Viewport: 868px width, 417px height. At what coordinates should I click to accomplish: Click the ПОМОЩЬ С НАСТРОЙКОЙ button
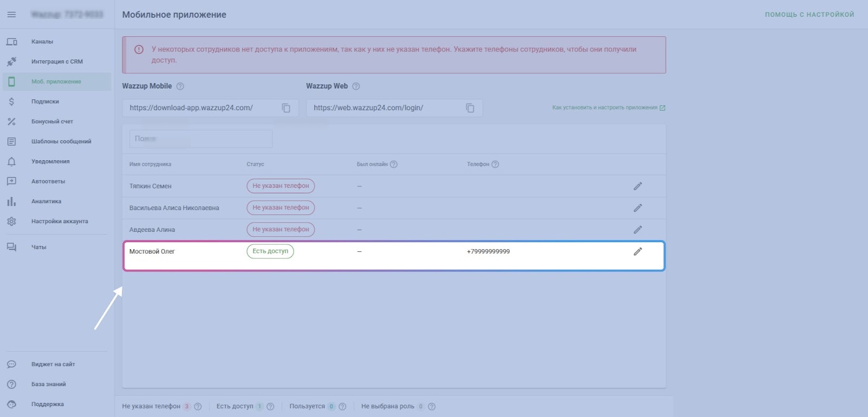coord(809,15)
